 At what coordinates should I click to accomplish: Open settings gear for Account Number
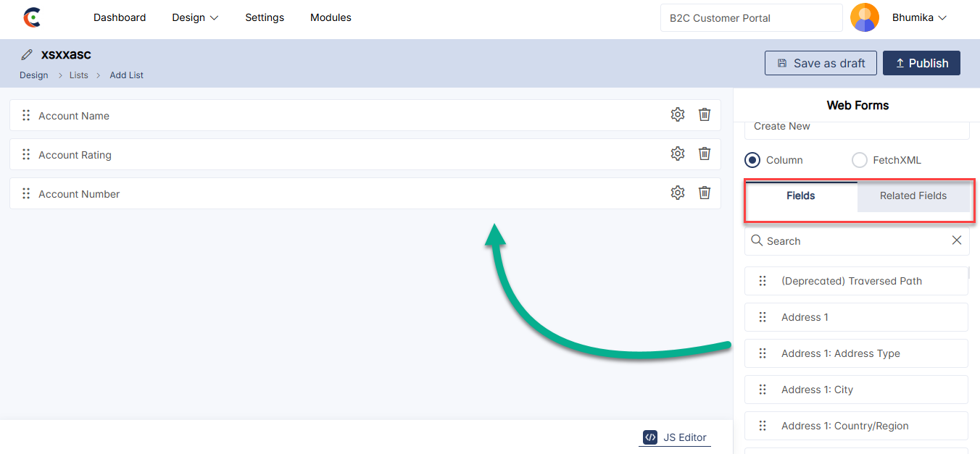click(x=677, y=193)
